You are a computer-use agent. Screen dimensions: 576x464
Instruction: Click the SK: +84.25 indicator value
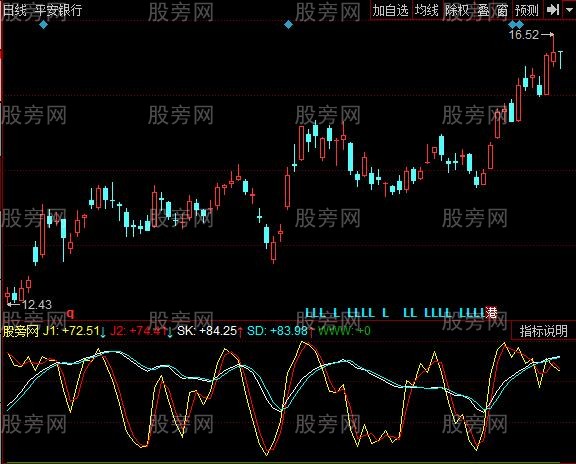[x=207, y=331]
